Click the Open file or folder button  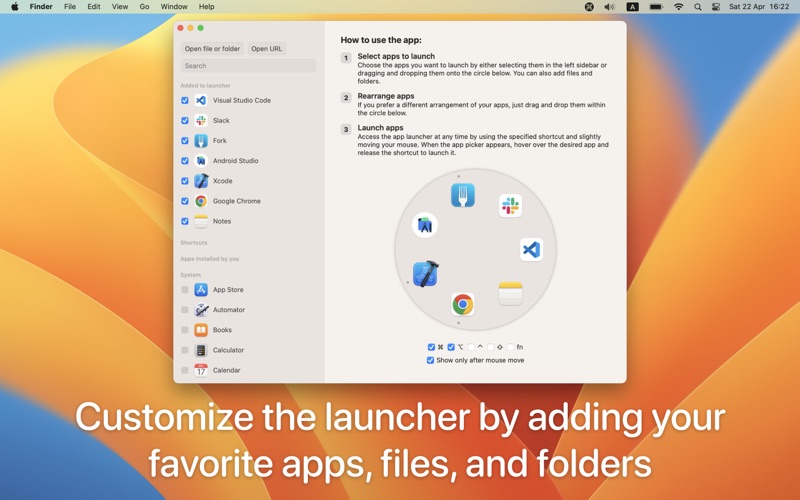coord(212,49)
